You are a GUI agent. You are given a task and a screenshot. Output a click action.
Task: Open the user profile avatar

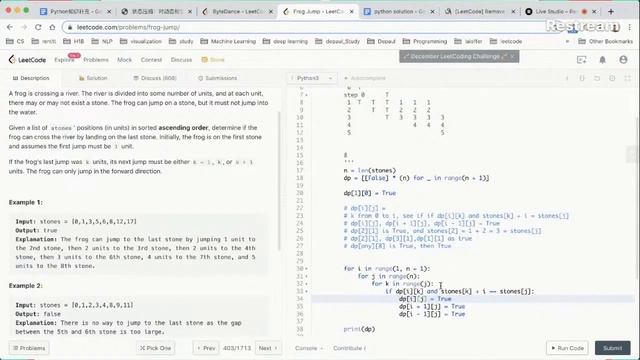point(623,60)
